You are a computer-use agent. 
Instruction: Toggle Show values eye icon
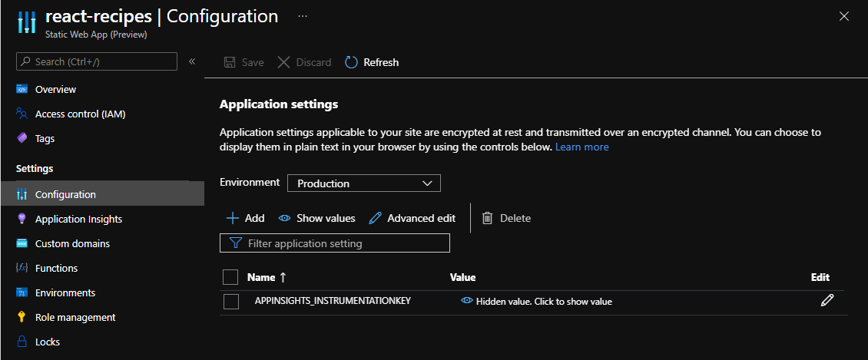pyautogui.click(x=284, y=219)
